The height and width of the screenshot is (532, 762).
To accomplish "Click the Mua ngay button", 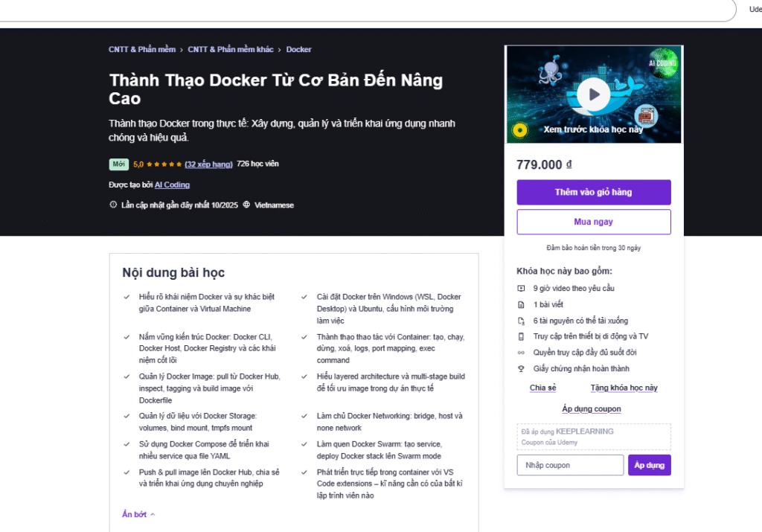I will 593,222.
